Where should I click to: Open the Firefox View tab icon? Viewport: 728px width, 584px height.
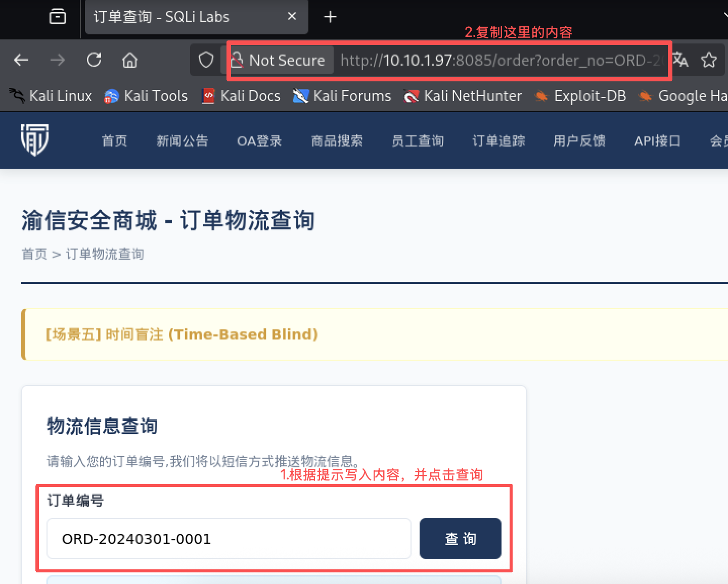pyautogui.click(x=58, y=17)
